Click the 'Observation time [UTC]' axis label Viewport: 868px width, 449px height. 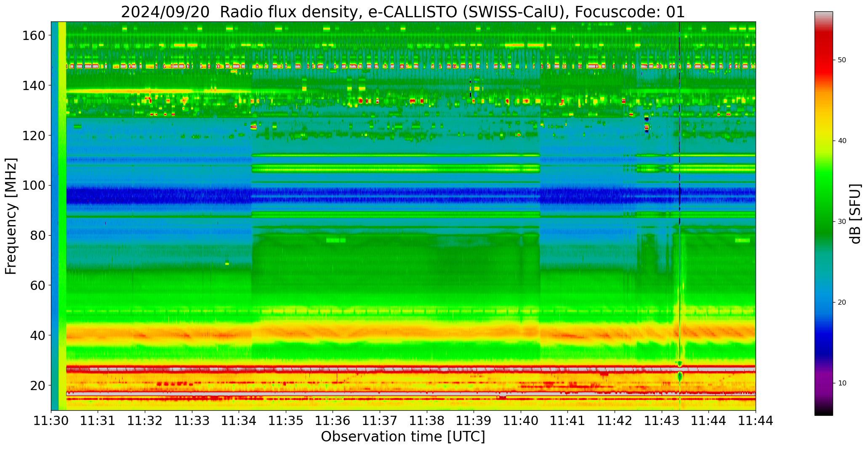click(403, 436)
